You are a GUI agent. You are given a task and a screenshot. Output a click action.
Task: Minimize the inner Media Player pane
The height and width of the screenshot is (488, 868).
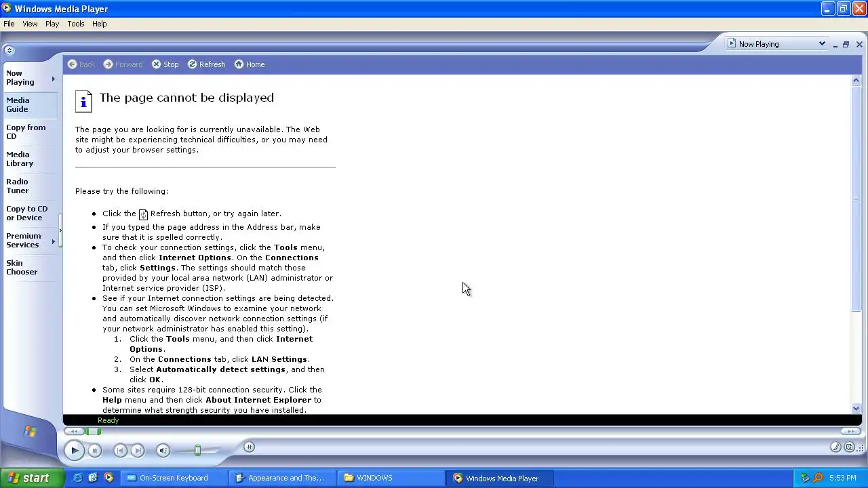[x=835, y=45]
